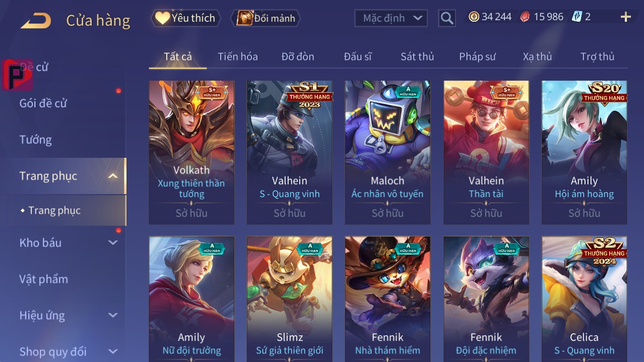Tap the gold coin currency icon
The height and width of the screenshot is (362, 644).
(x=474, y=17)
